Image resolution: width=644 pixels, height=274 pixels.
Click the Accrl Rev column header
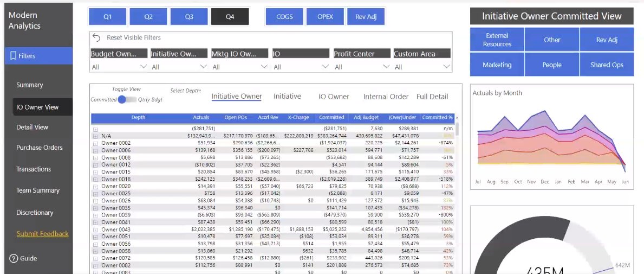(x=268, y=118)
